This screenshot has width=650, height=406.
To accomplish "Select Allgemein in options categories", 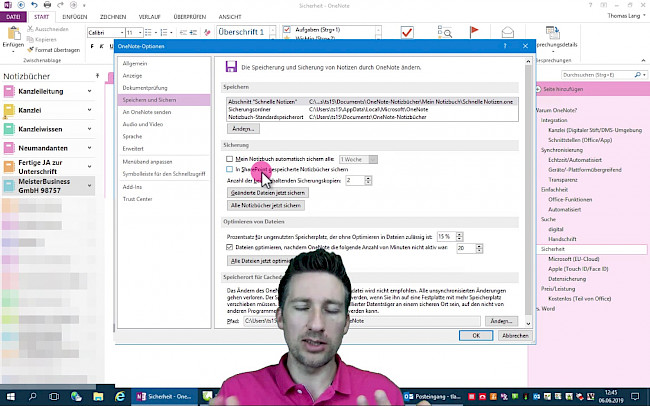I will pyautogui.click(x=164, y=63).
